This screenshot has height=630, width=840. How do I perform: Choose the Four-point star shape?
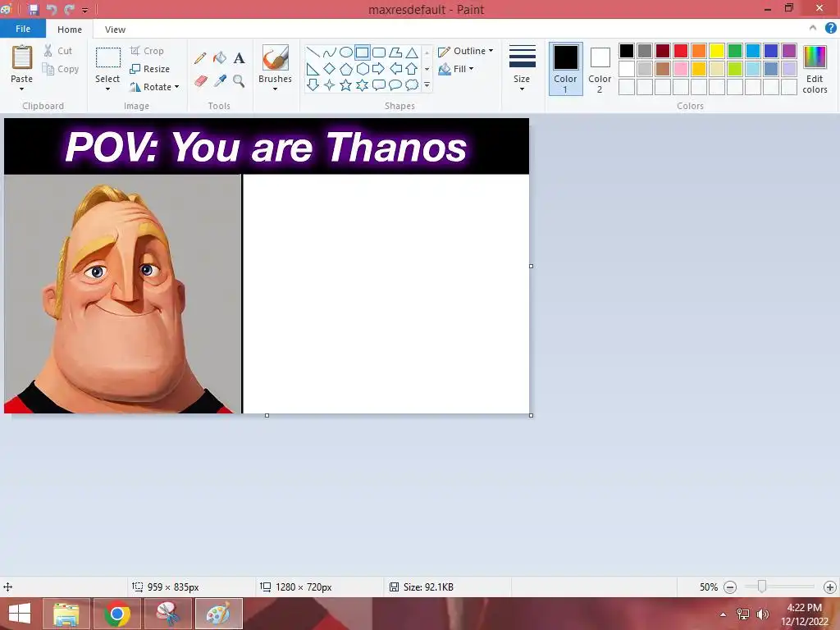point(330,84)
